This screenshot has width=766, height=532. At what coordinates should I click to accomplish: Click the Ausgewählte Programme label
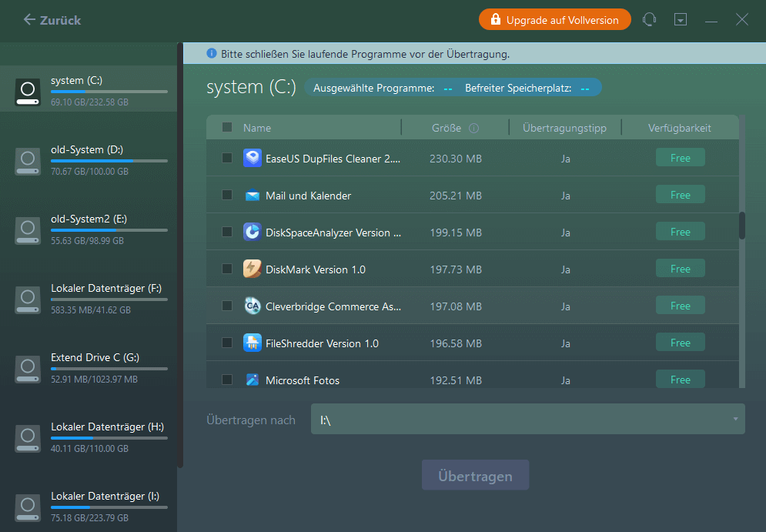(x=373, y=88)
